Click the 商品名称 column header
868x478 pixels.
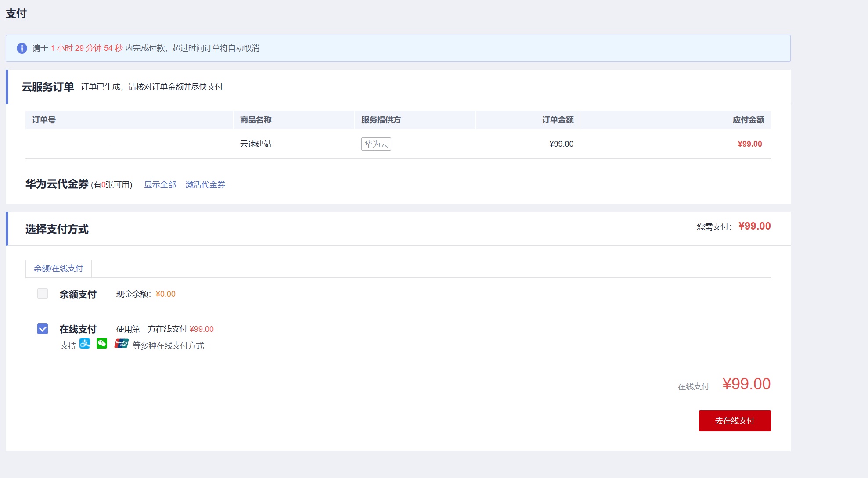[x=256, y=120]
